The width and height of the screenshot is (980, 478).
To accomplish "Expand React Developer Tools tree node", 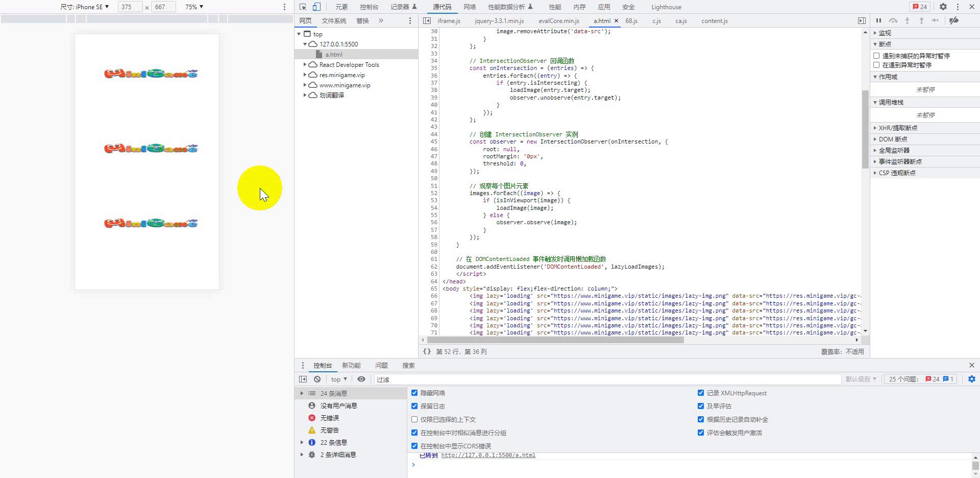I will click(x=305, y=65).
